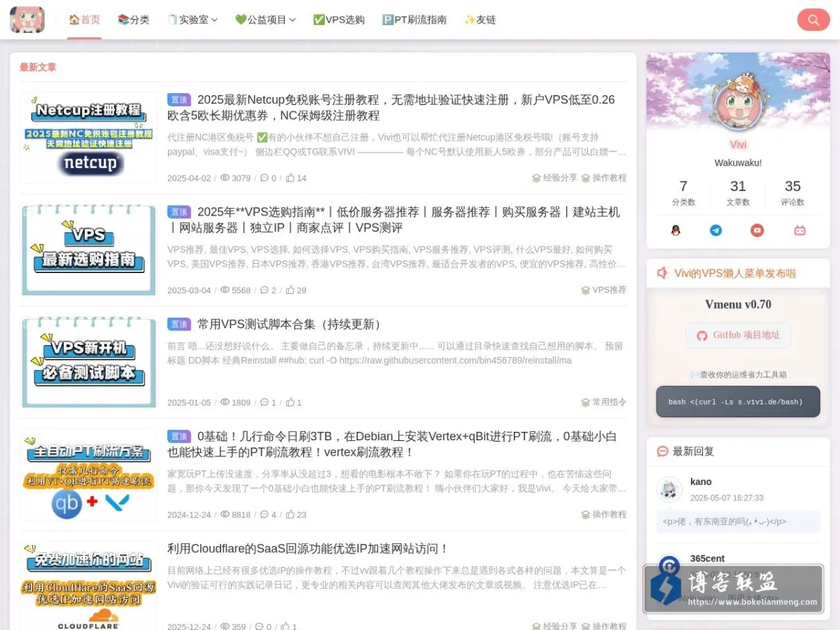Expand the 实验室 dropdown menu

tap(192, 20)
